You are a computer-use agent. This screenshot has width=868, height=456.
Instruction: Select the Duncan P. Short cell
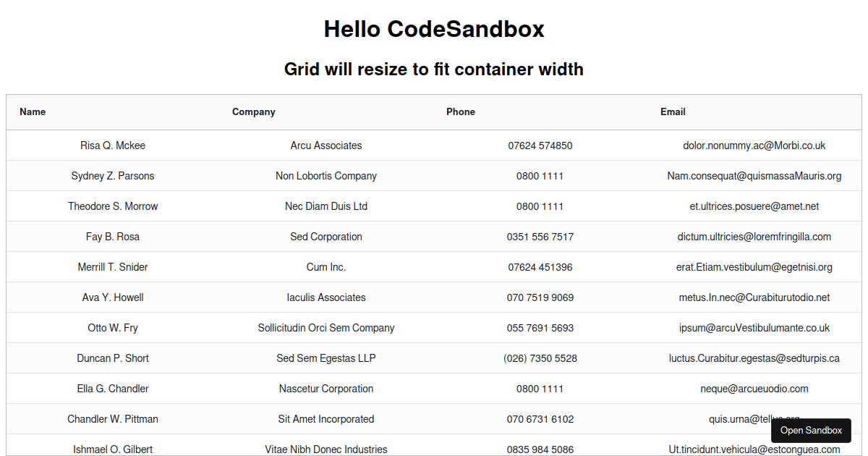[113, 358]
